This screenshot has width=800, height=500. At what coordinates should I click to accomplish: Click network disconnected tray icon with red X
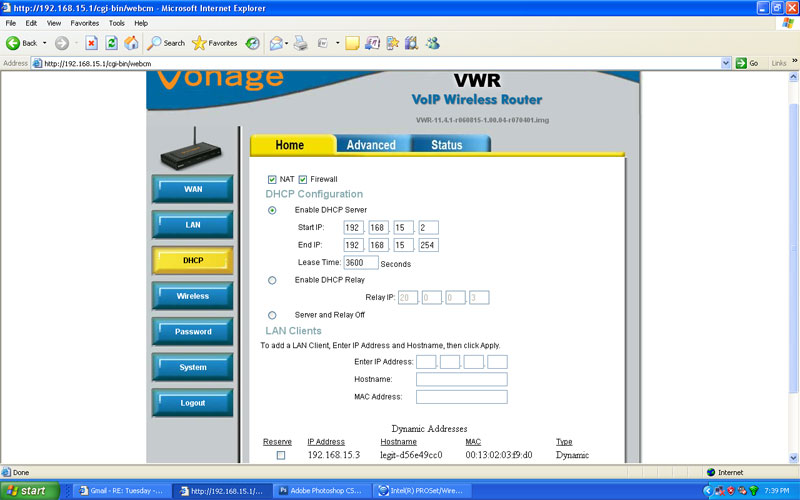(719, 491)
